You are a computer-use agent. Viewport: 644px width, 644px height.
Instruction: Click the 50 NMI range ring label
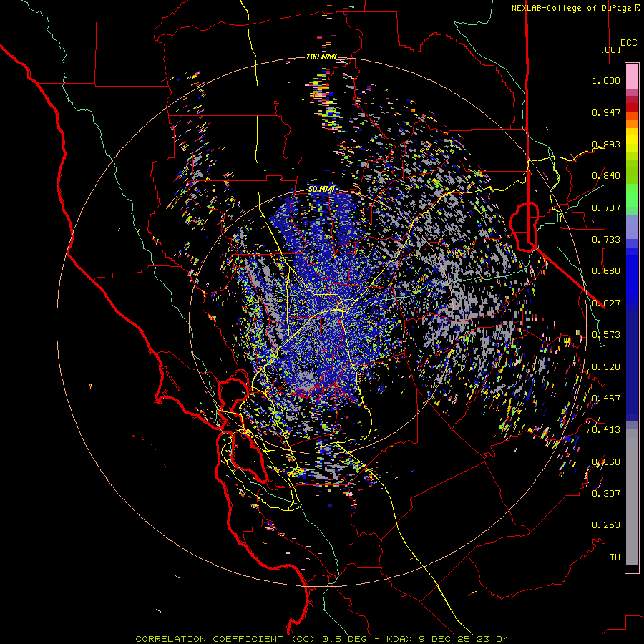coord(321,190)
